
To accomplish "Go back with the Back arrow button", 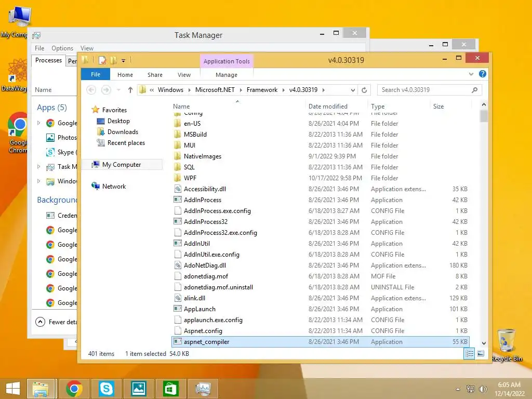I will [x=91, y=90].
